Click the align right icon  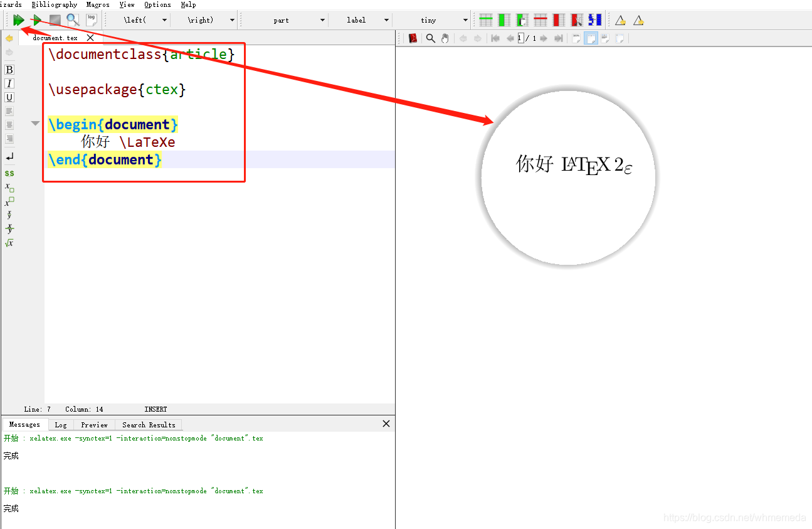click(x=9, y=139)
